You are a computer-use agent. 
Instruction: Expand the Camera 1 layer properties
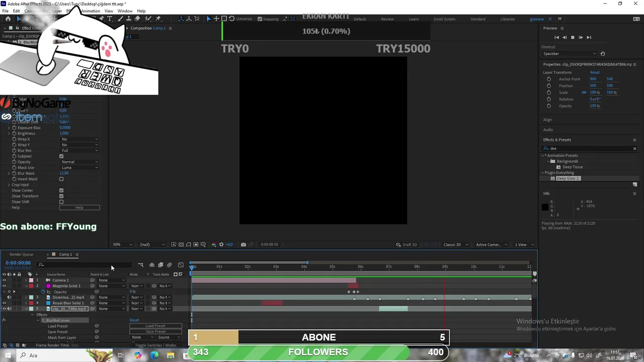click(x=26, y=280)
